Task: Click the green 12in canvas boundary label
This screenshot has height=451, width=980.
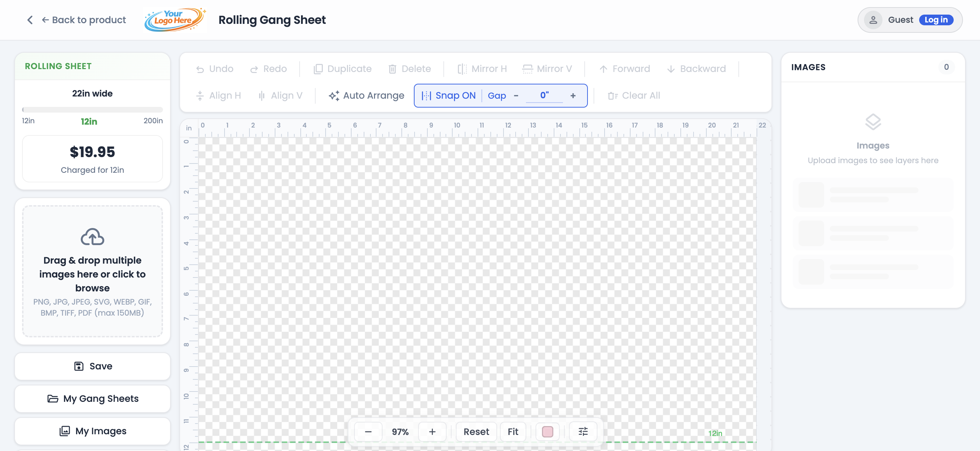Action: point(715,433)
